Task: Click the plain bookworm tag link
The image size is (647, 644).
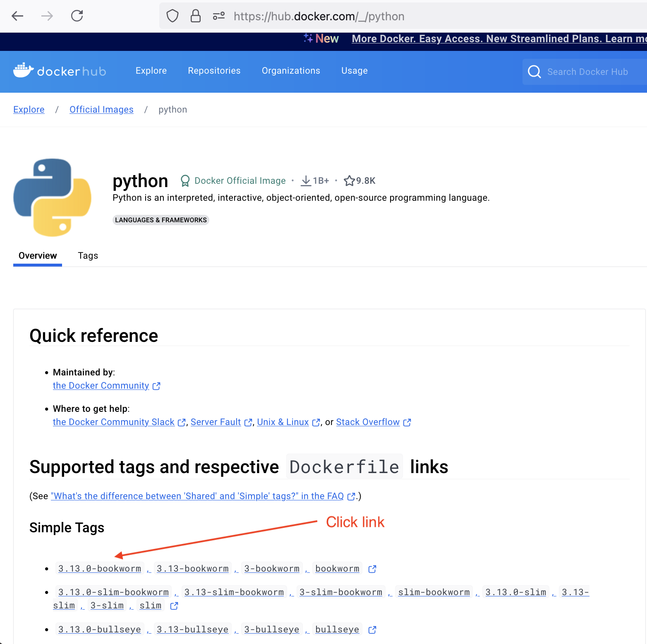Action: pos(337,569)
